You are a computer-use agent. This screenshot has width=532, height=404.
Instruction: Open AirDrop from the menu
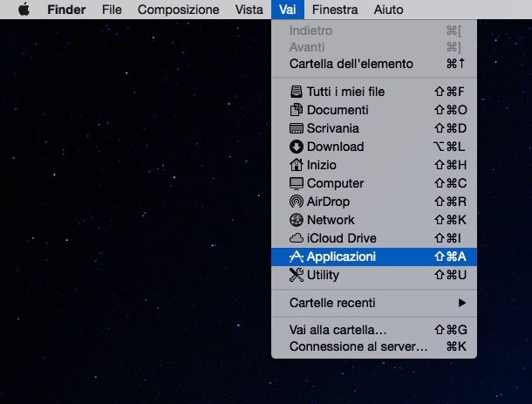(x=374, y=202)
